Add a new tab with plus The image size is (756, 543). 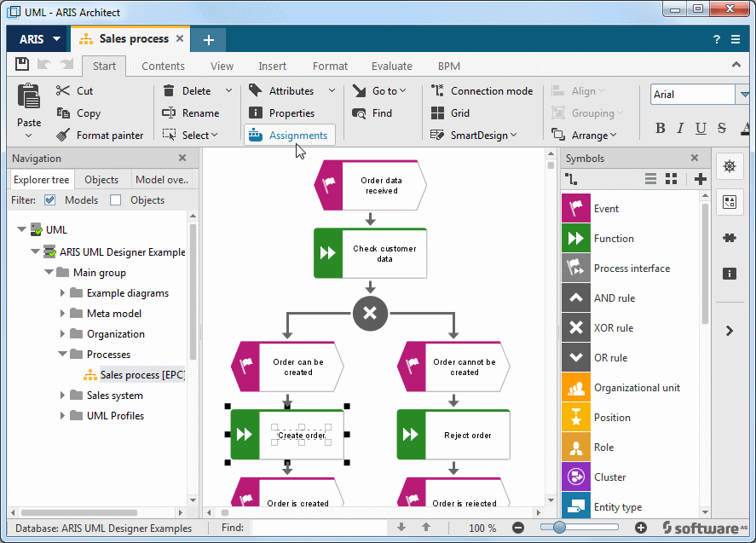click(x=208, y=39)
